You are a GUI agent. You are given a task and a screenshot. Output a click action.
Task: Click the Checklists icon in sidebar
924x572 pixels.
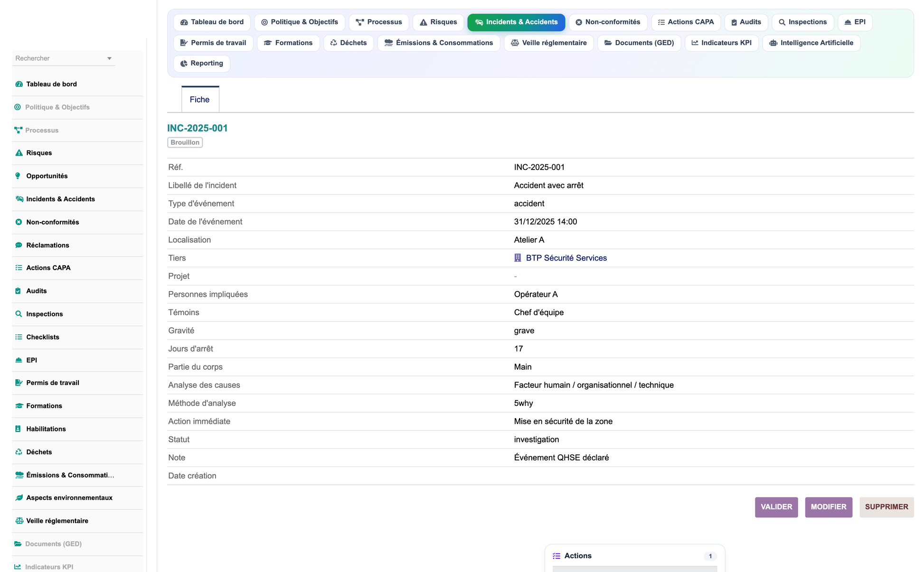pos(19,337)
